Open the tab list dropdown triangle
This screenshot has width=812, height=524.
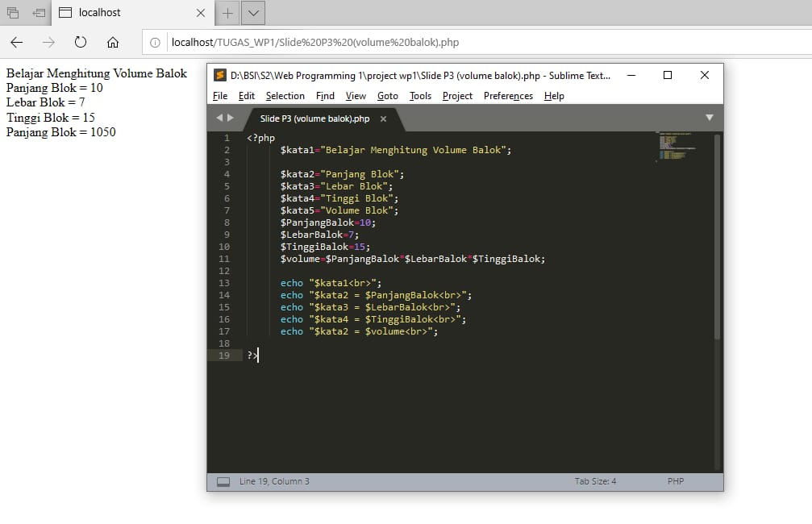(x=710, y=118)
